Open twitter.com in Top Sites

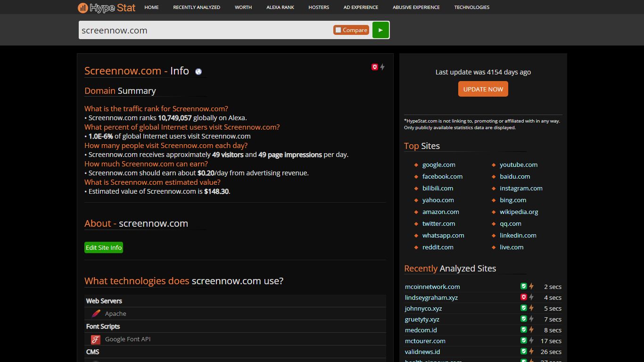[439, 223]
